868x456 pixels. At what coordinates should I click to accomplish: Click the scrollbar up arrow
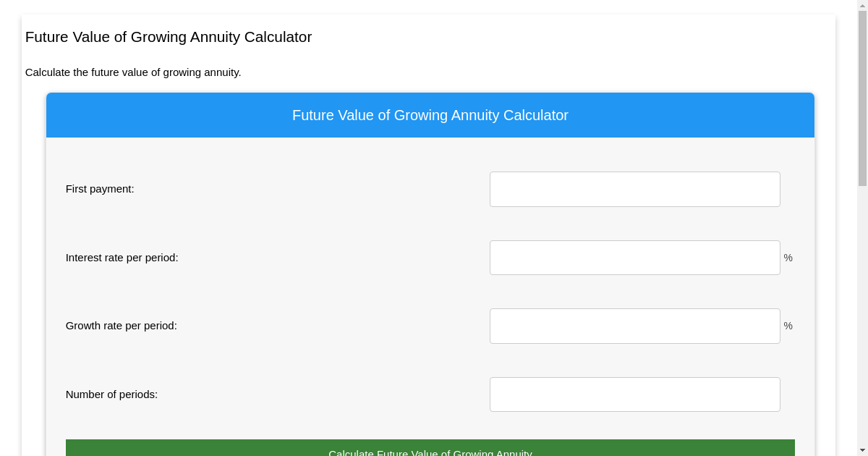[862, 4]
